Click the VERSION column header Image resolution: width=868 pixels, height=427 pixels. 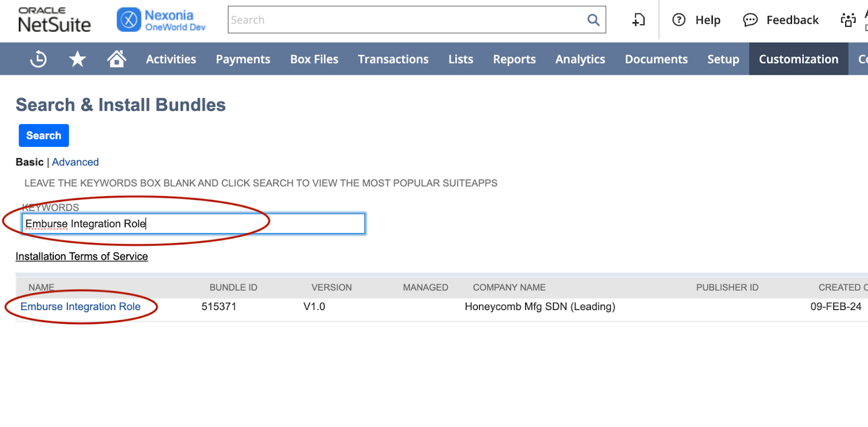pyautogui.click(x=331, y=287)
